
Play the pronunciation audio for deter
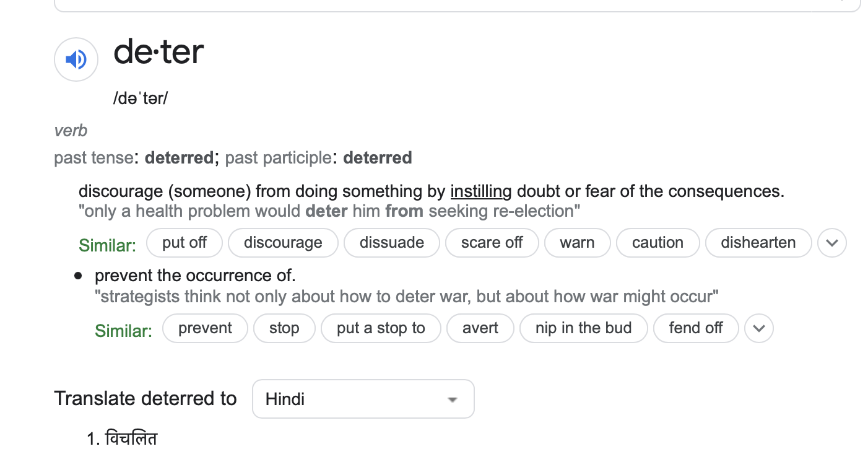tap(76, 59)
